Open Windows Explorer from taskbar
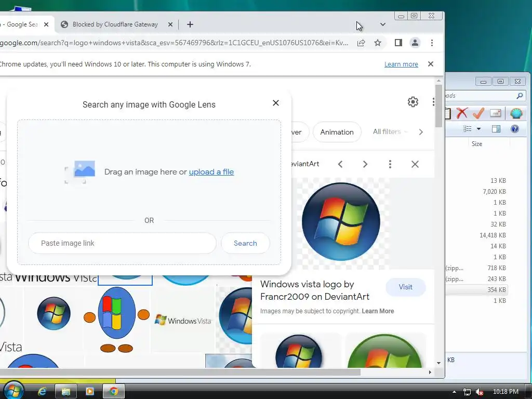Viewport: 532px width, 399px height. tap(65, 392)
